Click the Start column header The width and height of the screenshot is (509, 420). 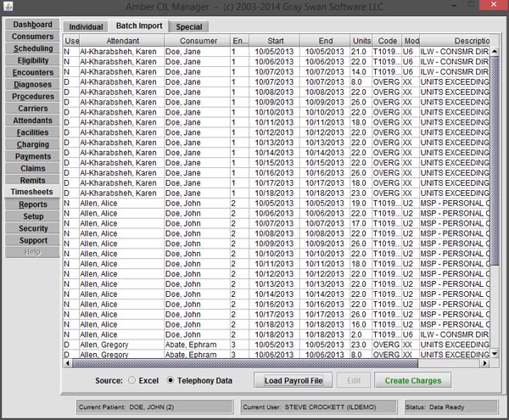click(x=275, y=41)
